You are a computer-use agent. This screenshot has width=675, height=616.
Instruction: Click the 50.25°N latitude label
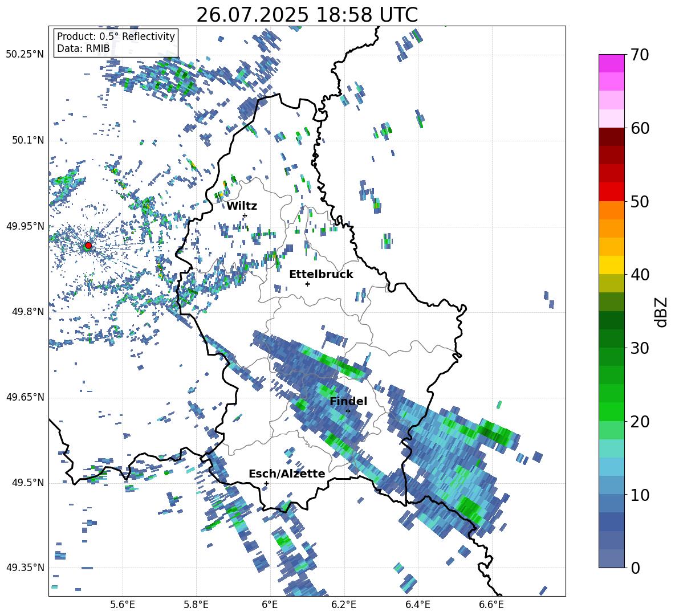(x=25, y=55)
